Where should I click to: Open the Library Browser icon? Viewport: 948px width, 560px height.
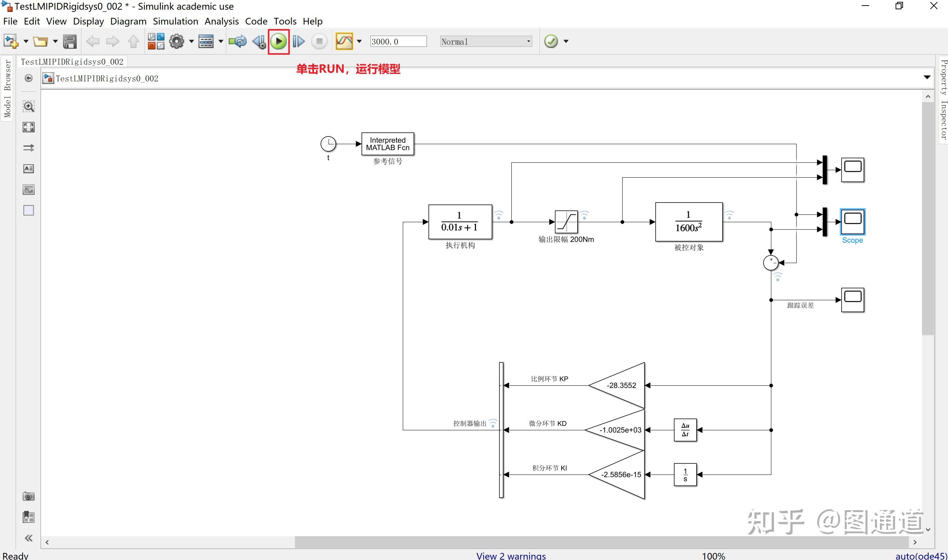click(155, 42)
